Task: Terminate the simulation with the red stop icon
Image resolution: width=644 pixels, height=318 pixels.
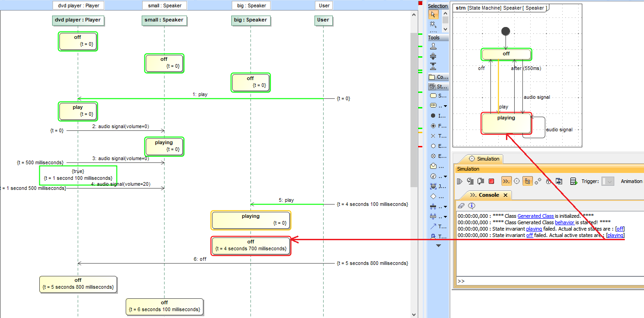Action: coord(490,181)
